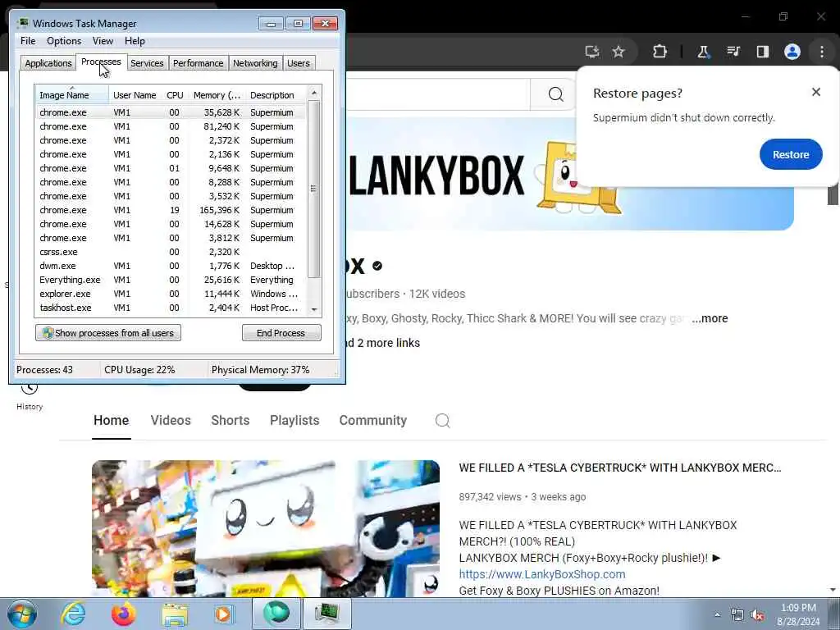This screenshot has width=840, height=630.
Task: Sort processes by Image Name column
Action: coord(72,95)
